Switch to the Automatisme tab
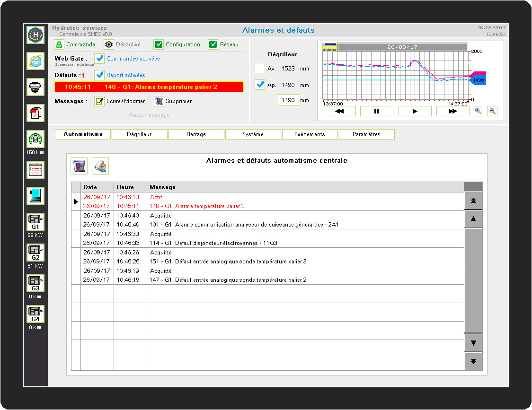This screenshot has width=532, height=410. pyautogui.click(x=83, y=134)
